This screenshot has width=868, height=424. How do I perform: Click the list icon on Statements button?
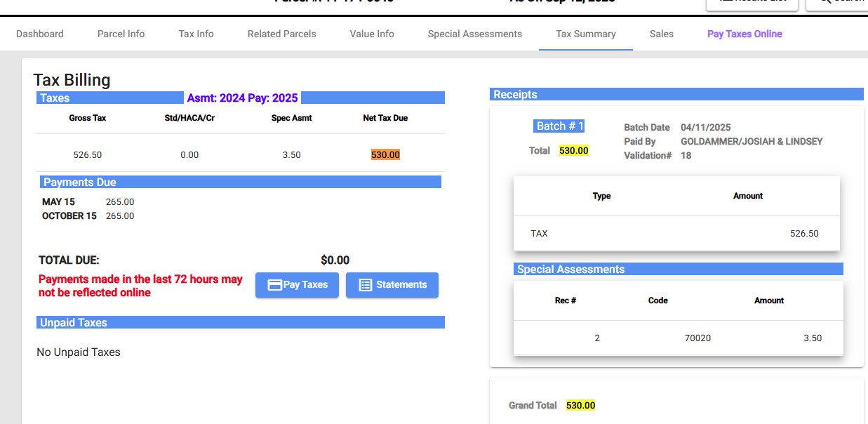coord(365,285)
